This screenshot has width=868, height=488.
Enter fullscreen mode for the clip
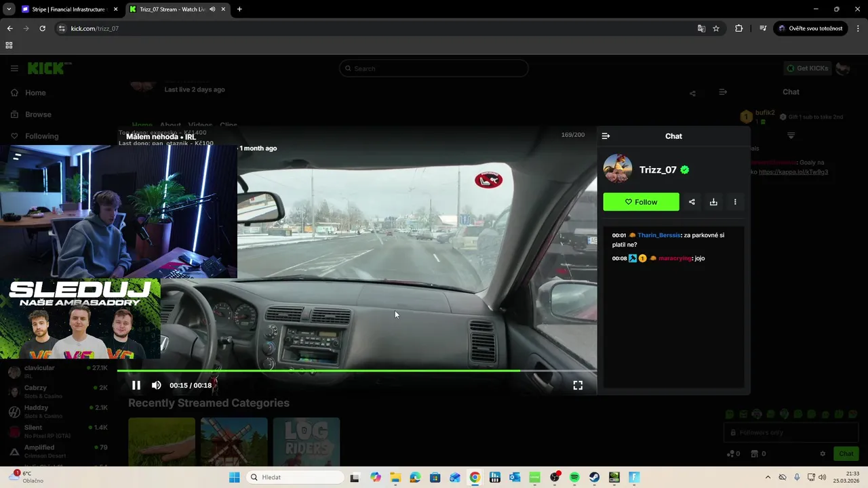coord(578,385)
